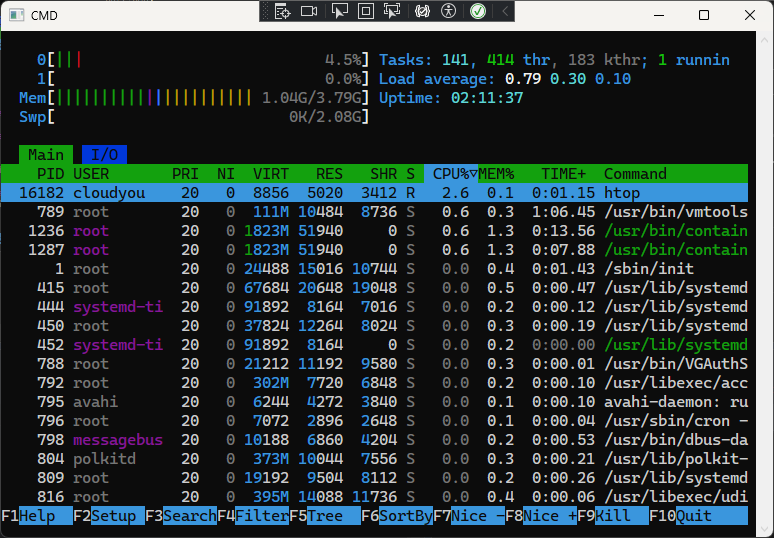Switch to the I/O tab in htop
Image resolution: width=774 pixels, height=538 pixels.
104,155
